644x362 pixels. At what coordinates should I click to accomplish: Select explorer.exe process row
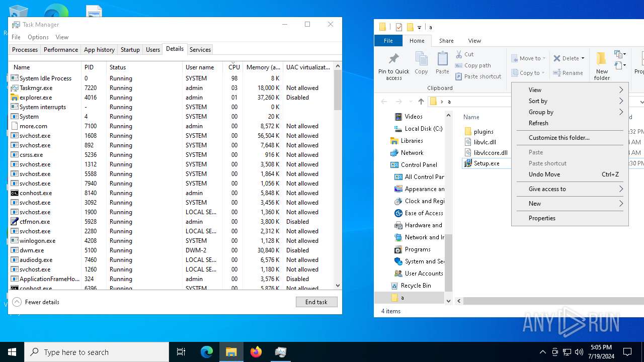[171, 98]
